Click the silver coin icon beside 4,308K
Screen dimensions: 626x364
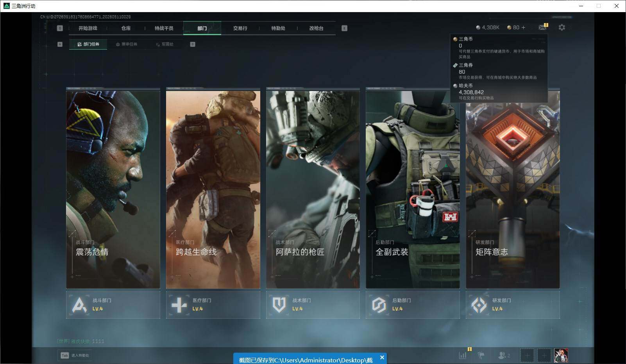[x=478, y=27]
